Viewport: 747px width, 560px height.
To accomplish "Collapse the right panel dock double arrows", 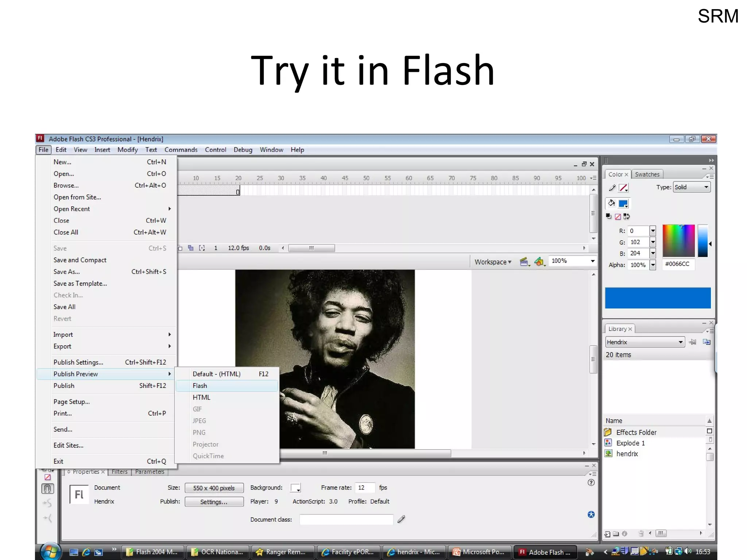I will [711, 160].
